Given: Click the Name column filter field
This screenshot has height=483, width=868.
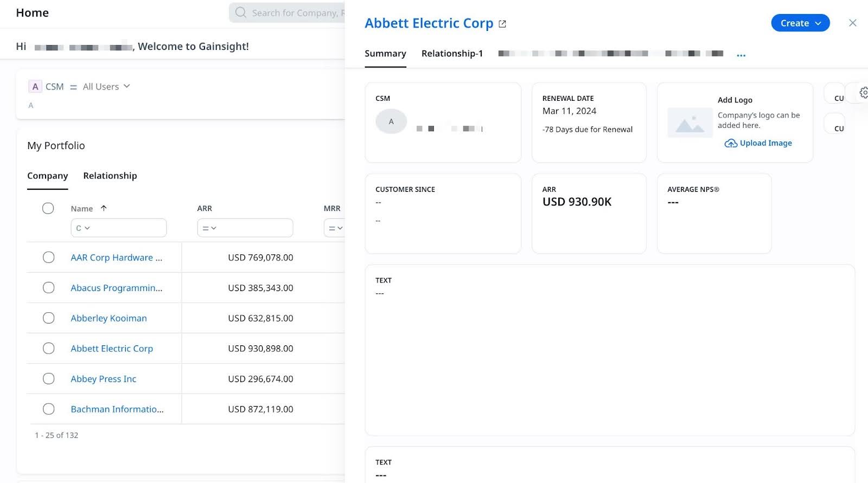Looking at the screenshot, I should click(119, 228).
